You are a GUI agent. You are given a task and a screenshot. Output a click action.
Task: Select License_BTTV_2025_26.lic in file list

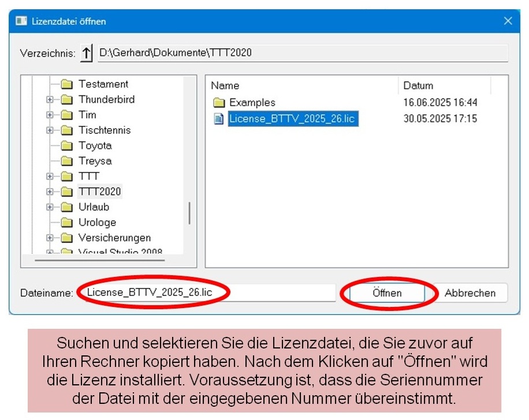tap(293, 119)
